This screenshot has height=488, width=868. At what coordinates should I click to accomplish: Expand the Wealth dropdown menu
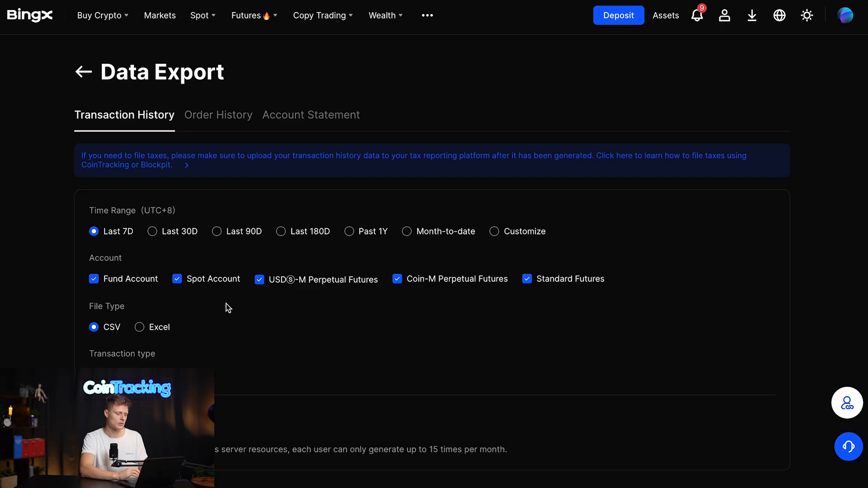click(386, 15)
